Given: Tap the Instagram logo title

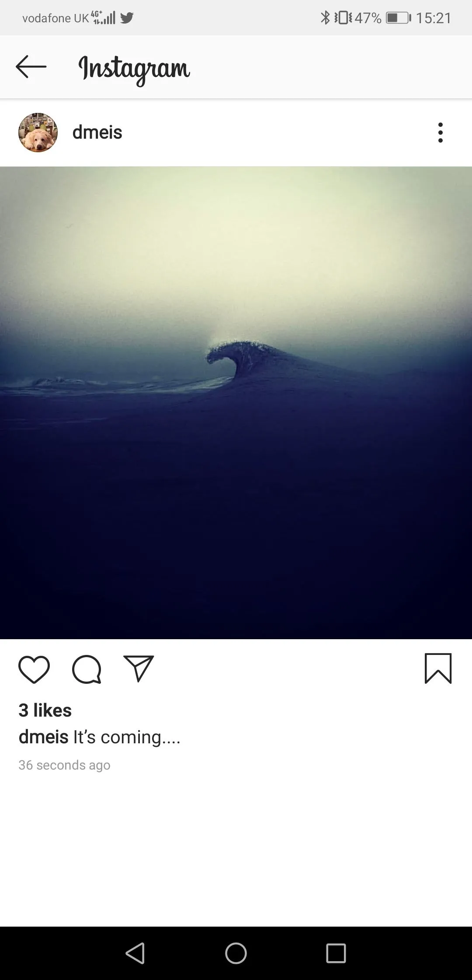Looking at the screenshot, I should pos(134,69).
